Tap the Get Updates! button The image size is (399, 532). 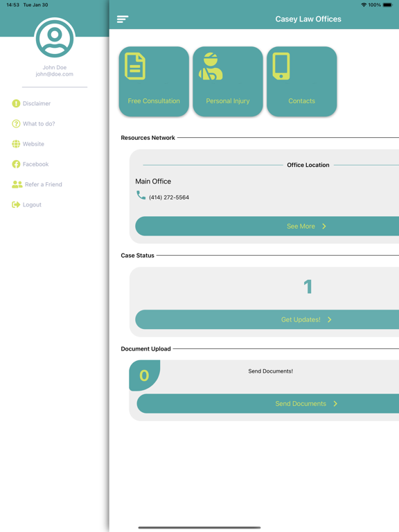tap(267, 319)
